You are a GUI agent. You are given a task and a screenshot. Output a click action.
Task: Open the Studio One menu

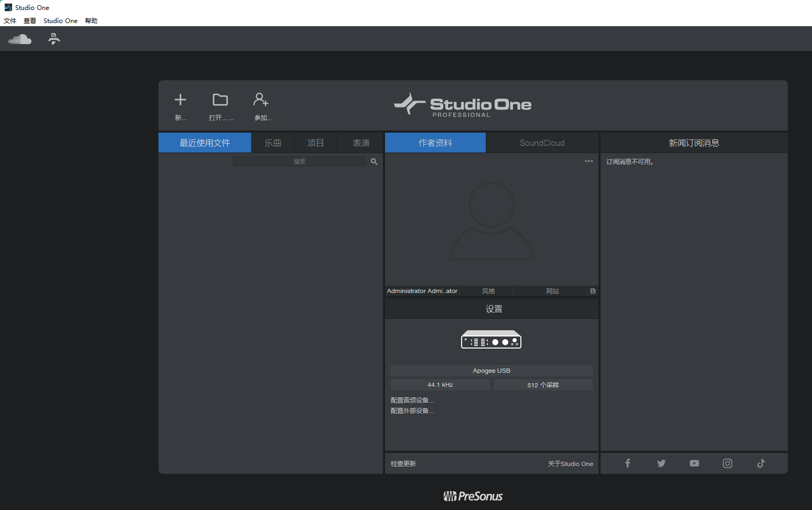(x=60, y=21)
